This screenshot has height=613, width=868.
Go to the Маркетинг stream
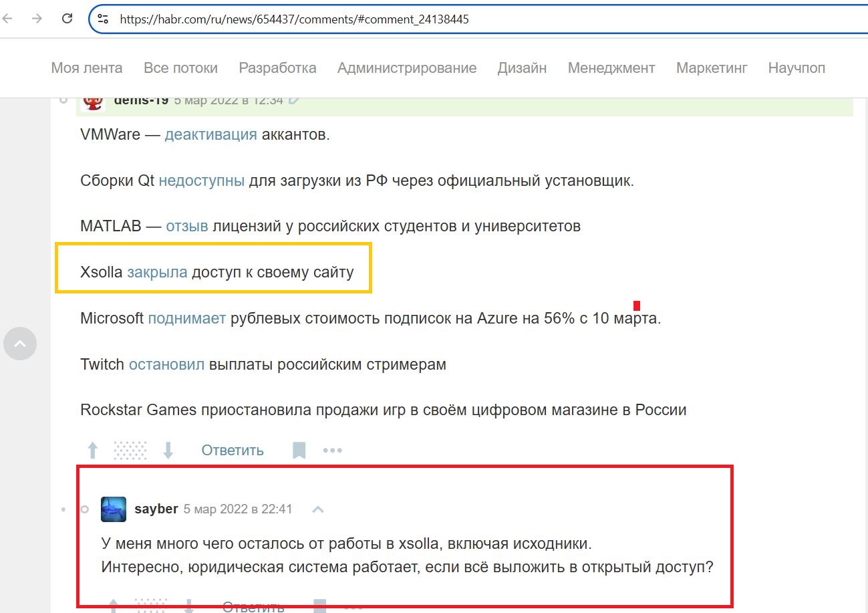pos(712,68)
